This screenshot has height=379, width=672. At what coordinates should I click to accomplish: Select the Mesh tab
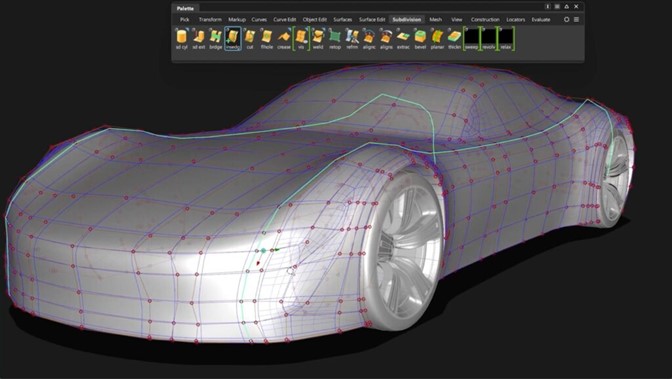pyautogui.click(x=435, y=19)
